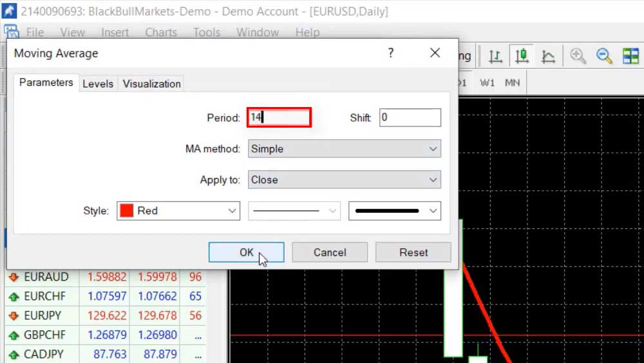Click GBPCHF ask price 1.26980
Image resolution: width=644 pixels, height=363 pixels.
pyautogui.click(x=157, y=335)
